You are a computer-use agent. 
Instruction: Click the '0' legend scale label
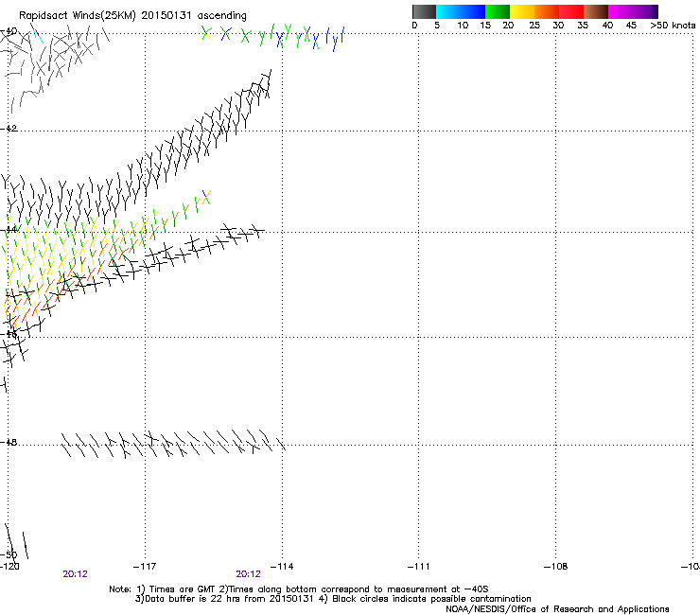coord(414,26)
